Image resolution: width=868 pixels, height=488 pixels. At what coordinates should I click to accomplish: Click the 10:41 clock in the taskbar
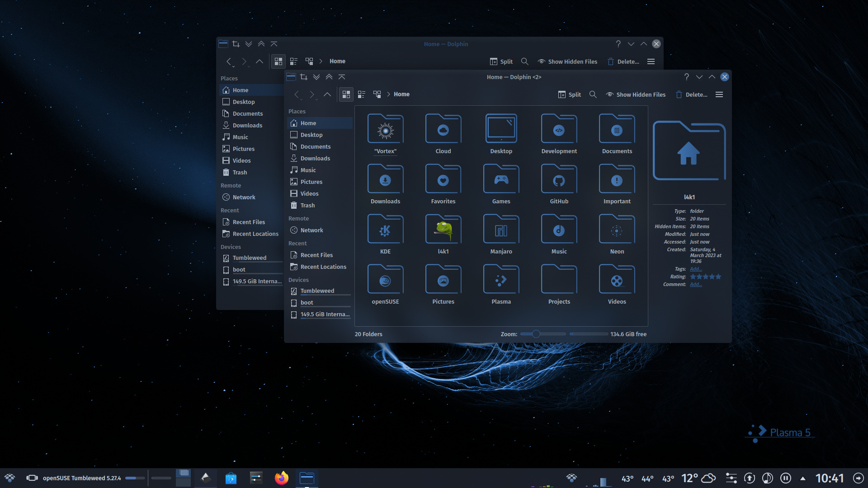pos(830,478)
